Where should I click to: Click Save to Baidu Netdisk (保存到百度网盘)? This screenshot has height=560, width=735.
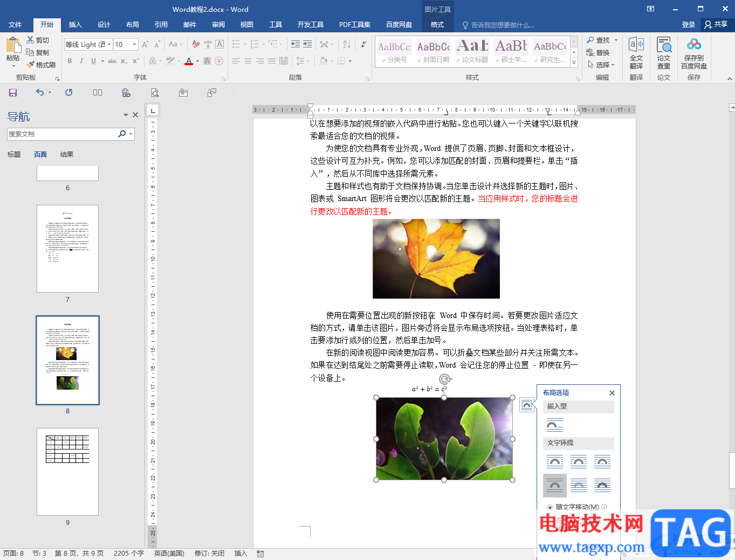point(694,53)
